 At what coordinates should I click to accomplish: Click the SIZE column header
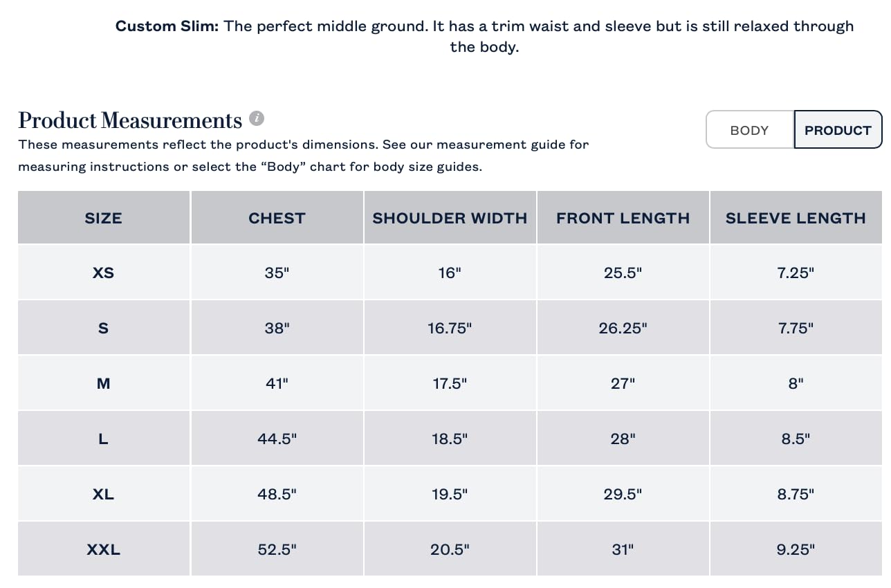click(103, 218)
